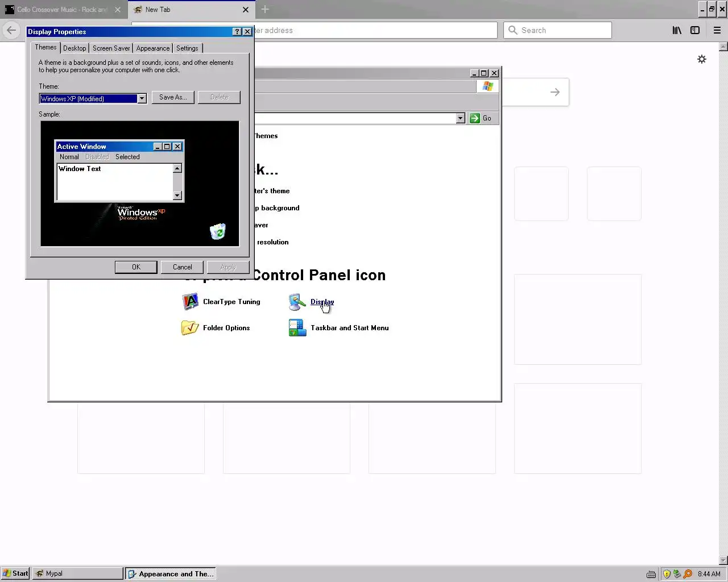Click the orange magnifier tray icon
728x582 pixels.
[x=688, y=574]
